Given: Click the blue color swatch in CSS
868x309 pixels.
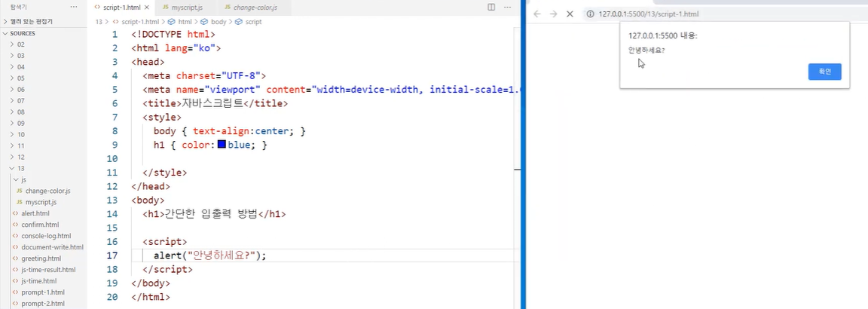Looking at the screenshot, I should tap(222, 145).
